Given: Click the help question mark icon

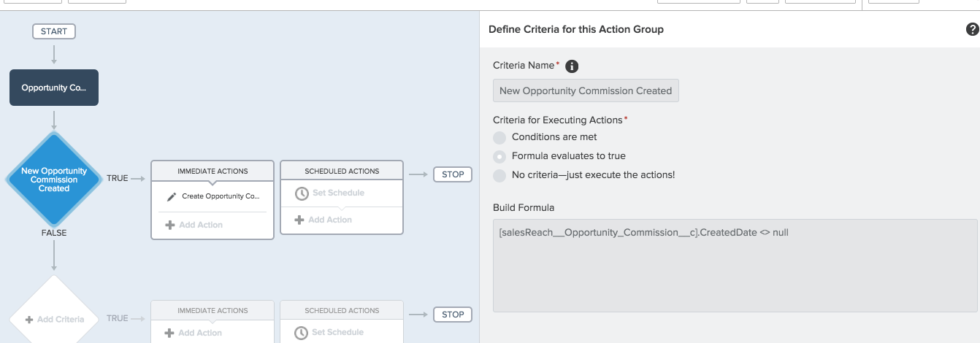Looking at the screenshot, I should [972, 30].
